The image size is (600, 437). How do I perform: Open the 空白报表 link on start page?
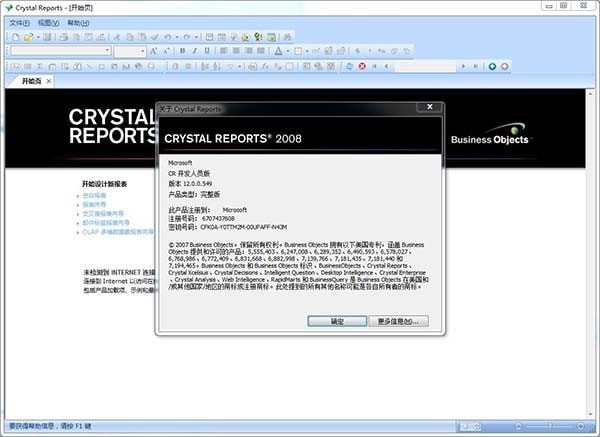pyautogui.click(x=94, y=196)
